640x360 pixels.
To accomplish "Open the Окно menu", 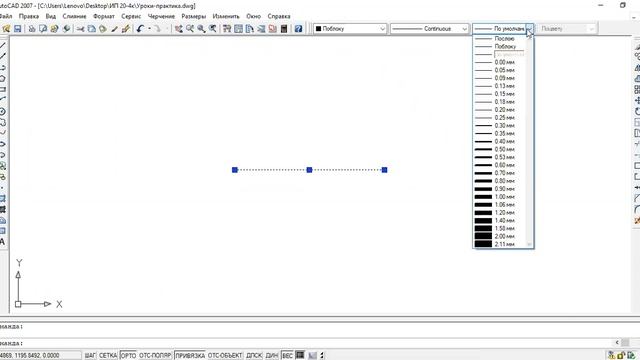I will [253, 16].
